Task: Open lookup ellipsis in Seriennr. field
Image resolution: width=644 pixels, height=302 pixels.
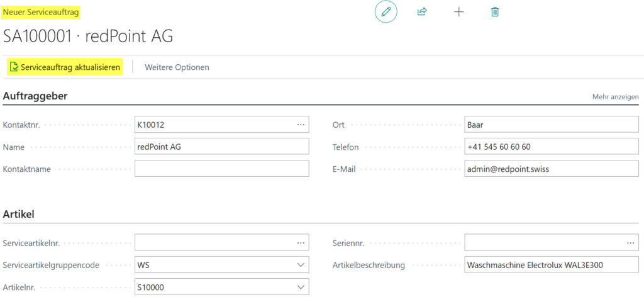Action: pos(631,242)
